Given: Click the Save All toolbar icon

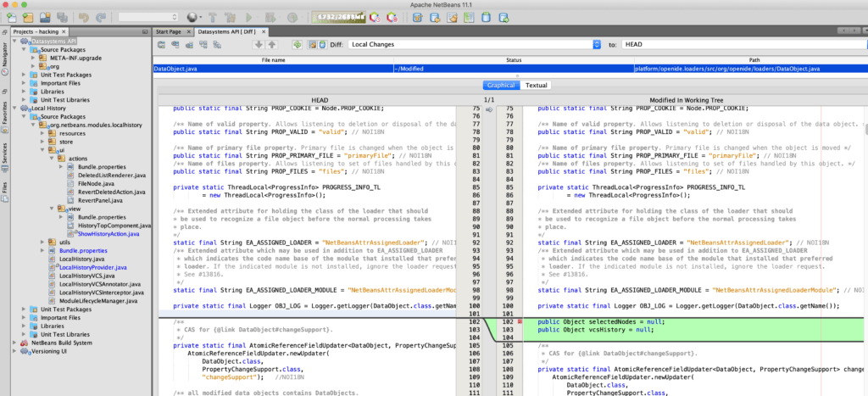Looking at the screenshot, I should (x=61, y=17).
